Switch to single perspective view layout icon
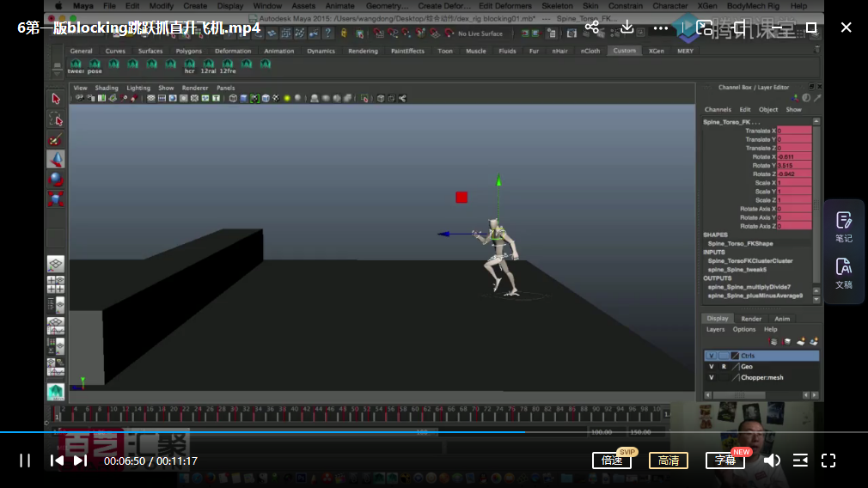The height and width of the screenshot is (488, 868). (55, 264)
